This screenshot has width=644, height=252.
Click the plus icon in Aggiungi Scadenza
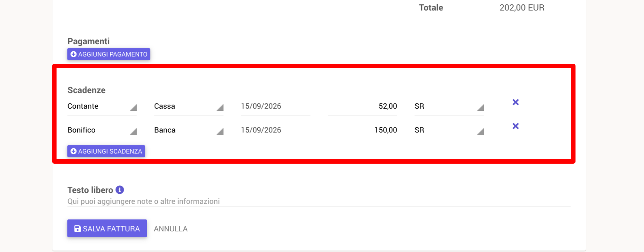74,151
